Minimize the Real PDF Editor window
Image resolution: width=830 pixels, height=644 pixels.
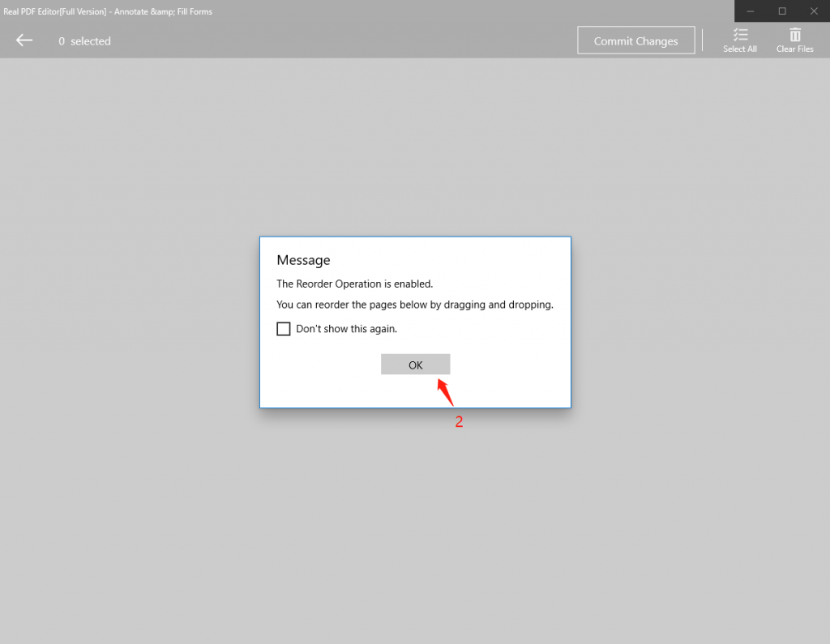pyautogui.click(x=751, y=11)
